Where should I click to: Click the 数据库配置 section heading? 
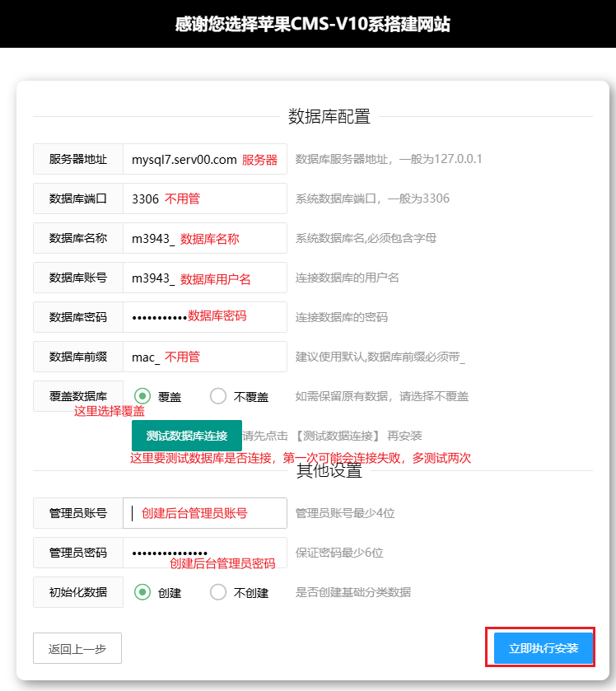pyautogui.click(x=329, y=117)
